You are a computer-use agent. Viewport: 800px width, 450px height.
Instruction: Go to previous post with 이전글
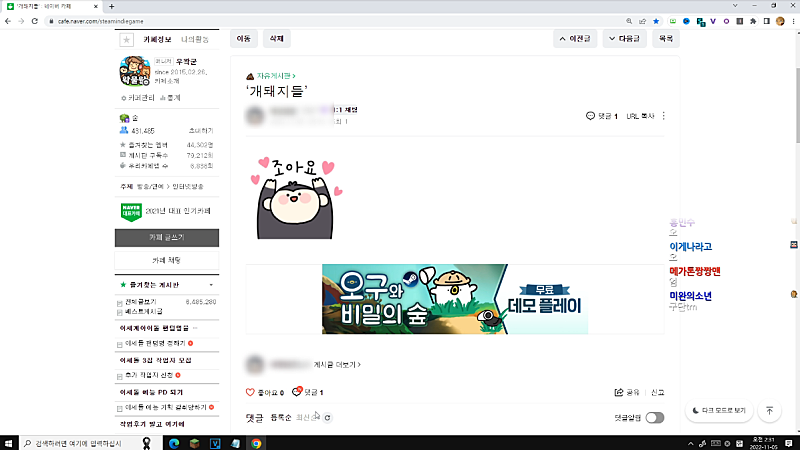click(575, 38)
